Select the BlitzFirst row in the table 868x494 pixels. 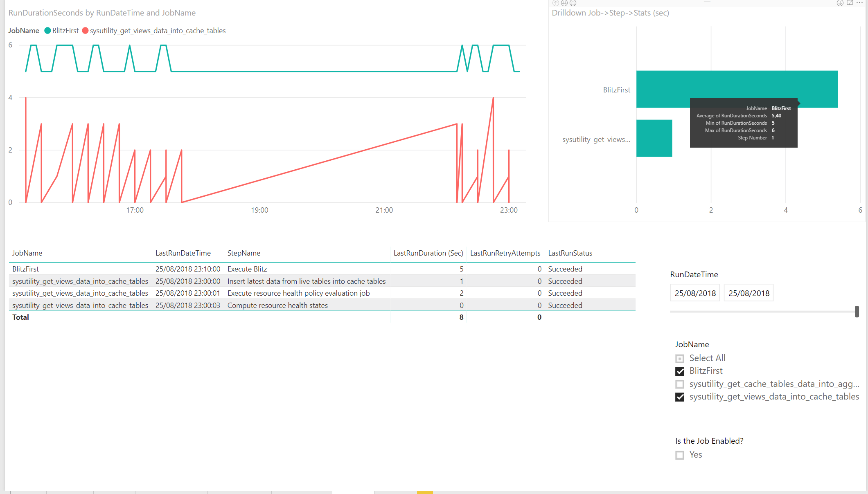tap(26, 269)
